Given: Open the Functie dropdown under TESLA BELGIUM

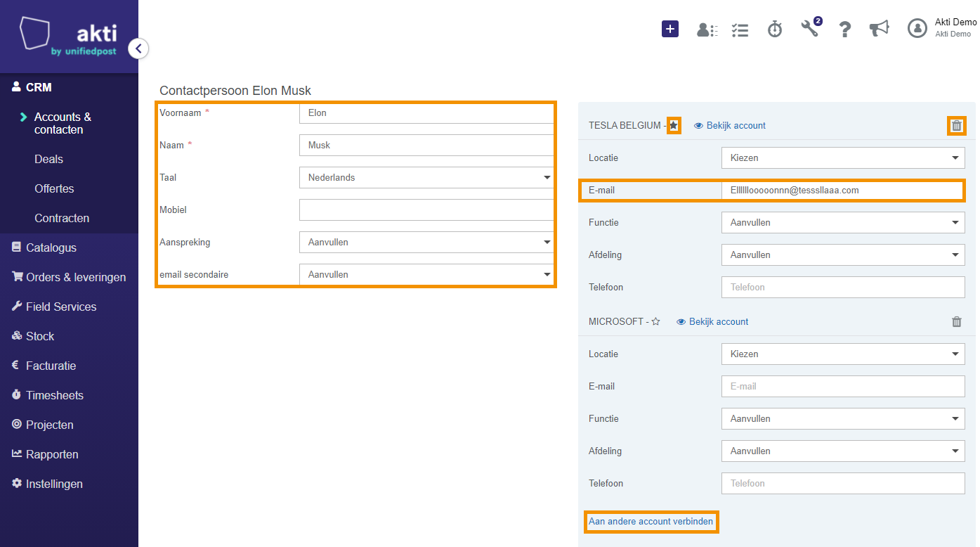Looking at the screenshot, I should click(x=843, y=222).
